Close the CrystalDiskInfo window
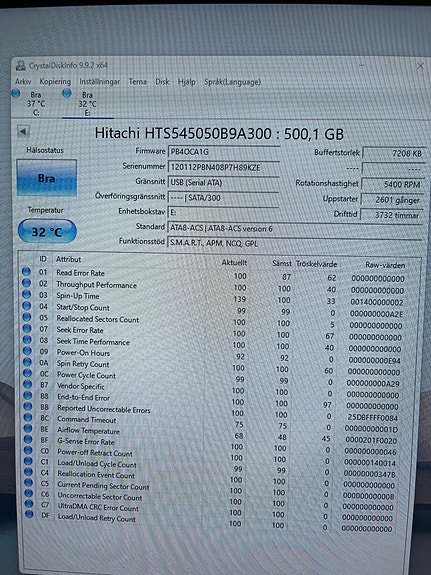Viewport: 431px width, 575px height. pos(420,66)
